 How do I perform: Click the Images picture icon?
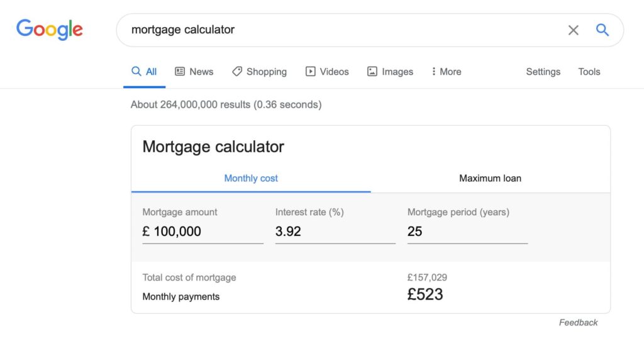(x=372, y=71)
